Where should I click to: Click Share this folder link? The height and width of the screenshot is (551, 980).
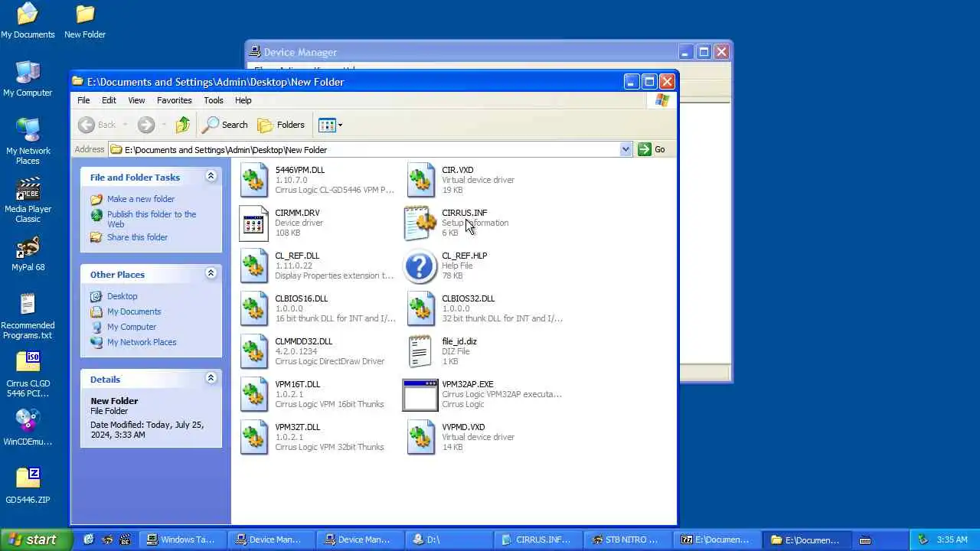coord(137,237)
